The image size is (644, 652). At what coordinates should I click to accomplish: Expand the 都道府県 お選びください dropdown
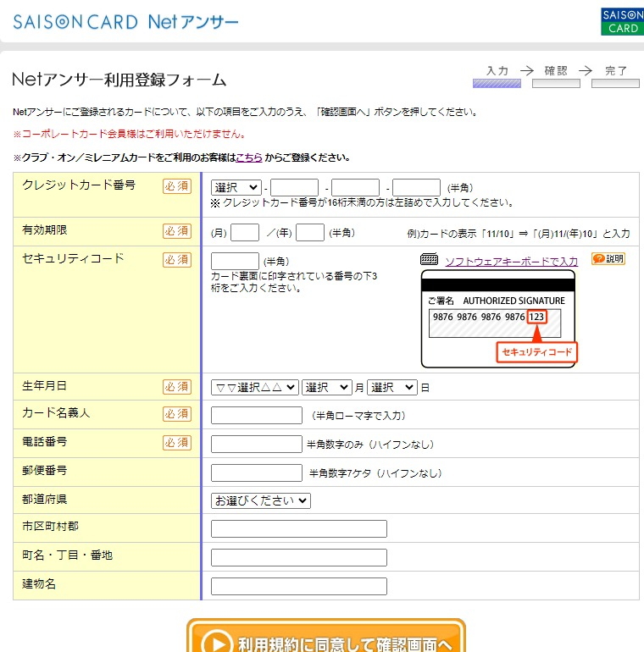261,500
